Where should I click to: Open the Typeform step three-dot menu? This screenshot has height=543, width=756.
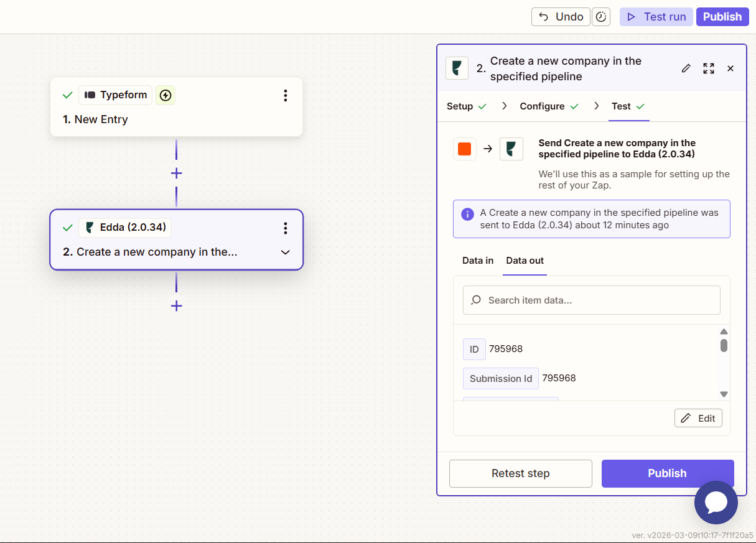[285, 95]
